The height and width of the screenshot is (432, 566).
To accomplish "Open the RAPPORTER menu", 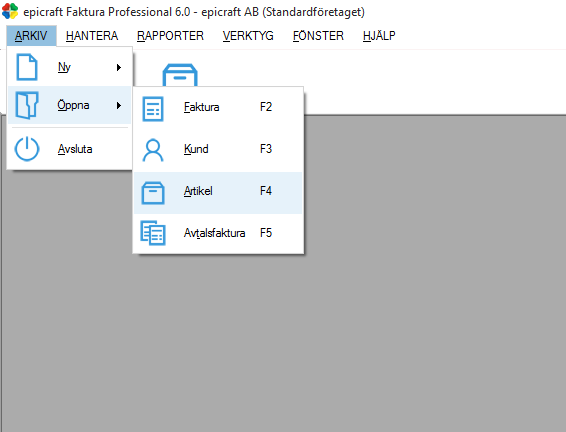I will click(x=170, y=36).
